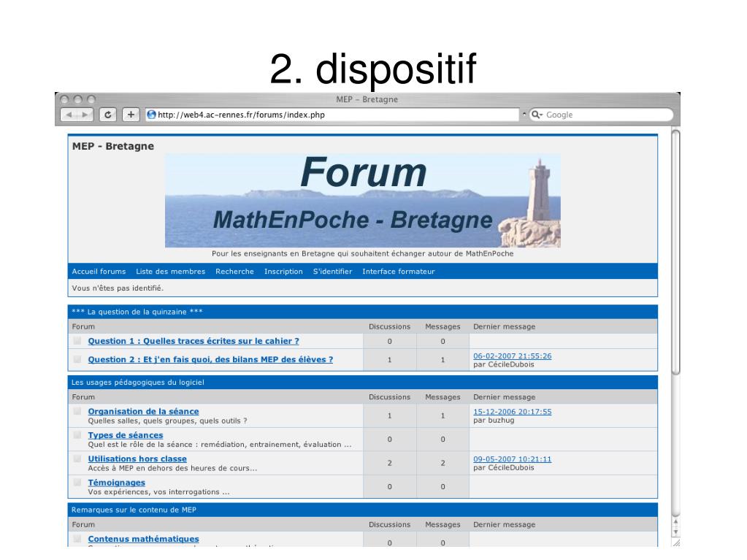Click the window resize grip corner
The height and width of the screenshot is (560, 747).
pyautogui.click(x=676, y=542)
